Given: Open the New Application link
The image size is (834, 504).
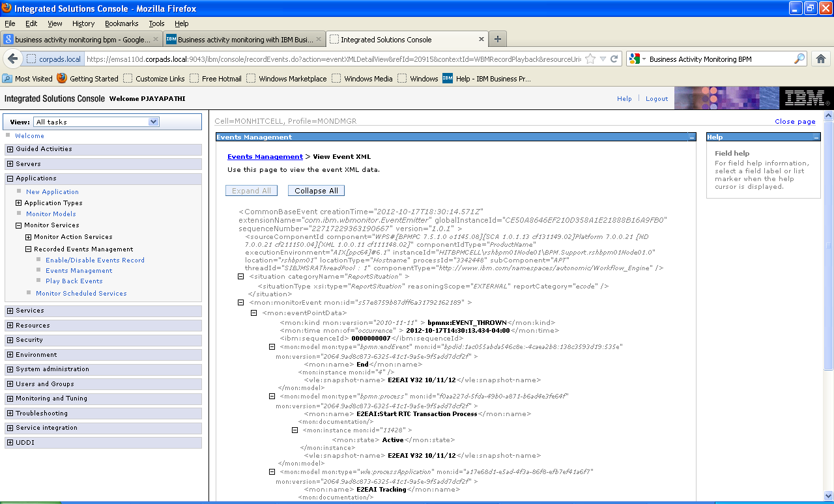Looking at the screenshot, I should click(x=52, y=192).
